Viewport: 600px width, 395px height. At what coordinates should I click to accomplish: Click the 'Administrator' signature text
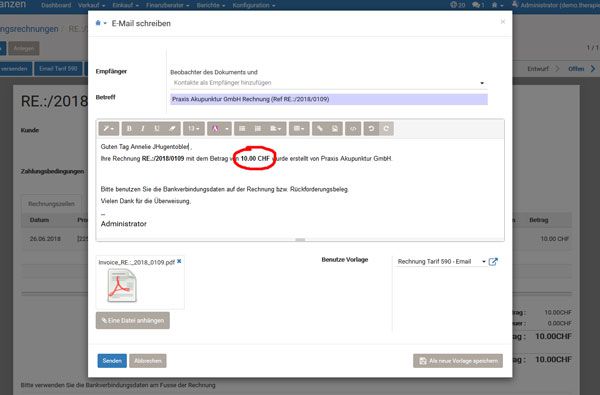[x=124, y=224]
